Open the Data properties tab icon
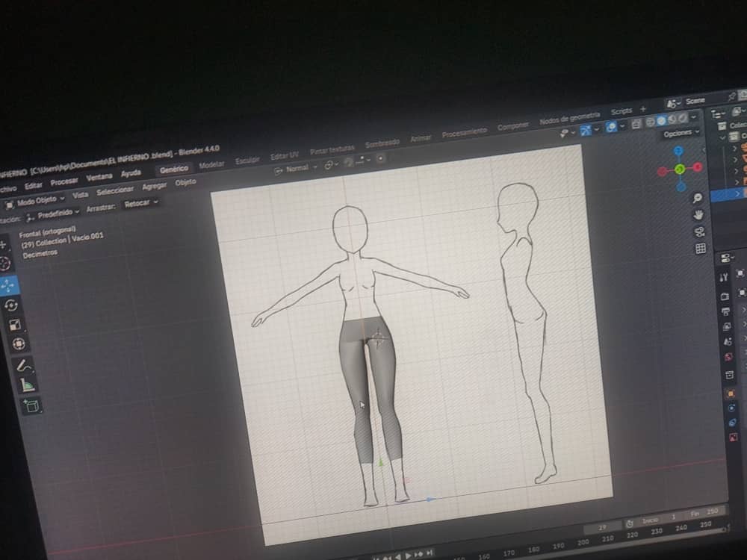 734,437
